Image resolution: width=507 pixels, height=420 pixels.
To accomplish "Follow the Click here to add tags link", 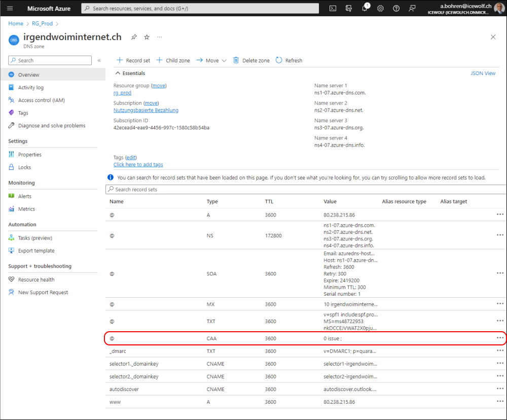I will click(x=138, y=165).
